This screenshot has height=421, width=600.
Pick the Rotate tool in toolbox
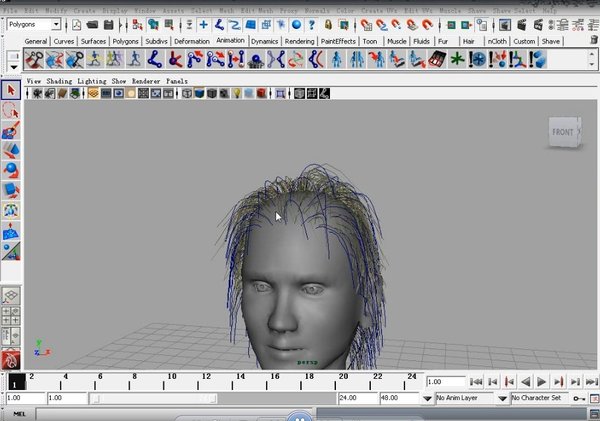[x=11, y=169]
